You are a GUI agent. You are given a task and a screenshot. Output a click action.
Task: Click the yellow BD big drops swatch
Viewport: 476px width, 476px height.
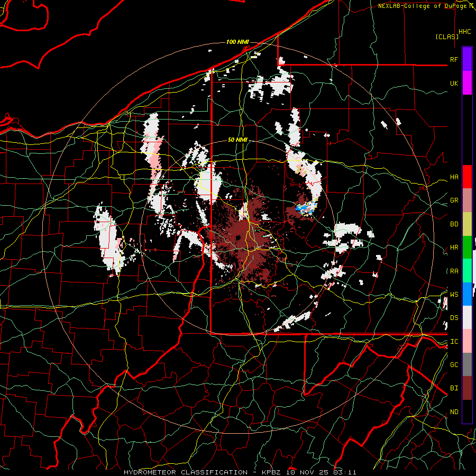tap(467, 224)
